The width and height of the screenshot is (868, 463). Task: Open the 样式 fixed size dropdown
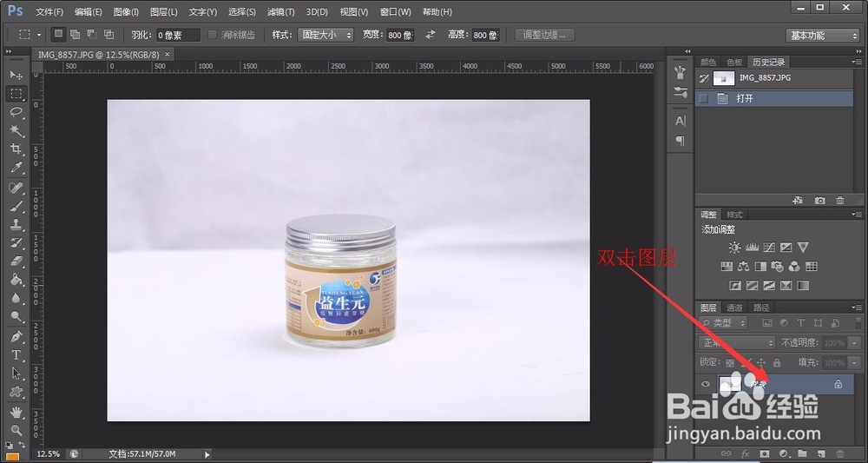[x=325, y=35]
